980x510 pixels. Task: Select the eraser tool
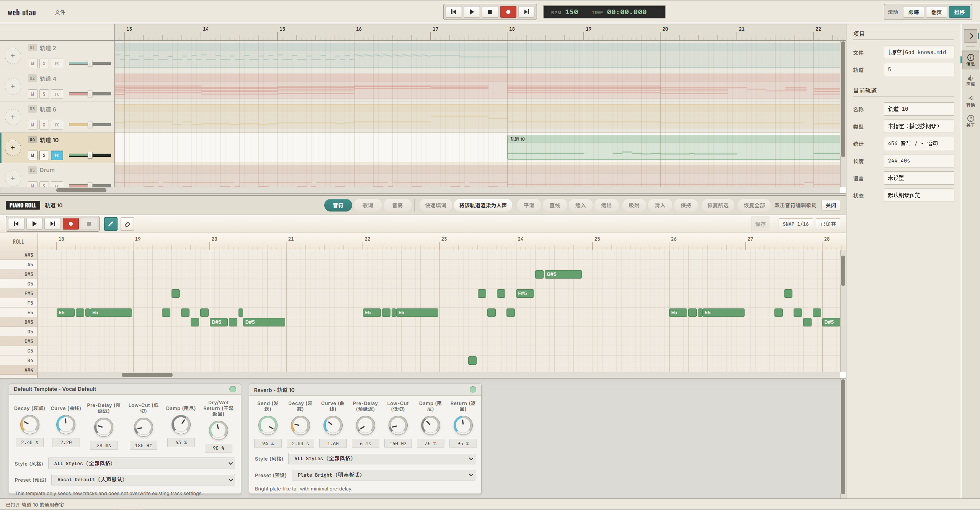tap(127, 224)
